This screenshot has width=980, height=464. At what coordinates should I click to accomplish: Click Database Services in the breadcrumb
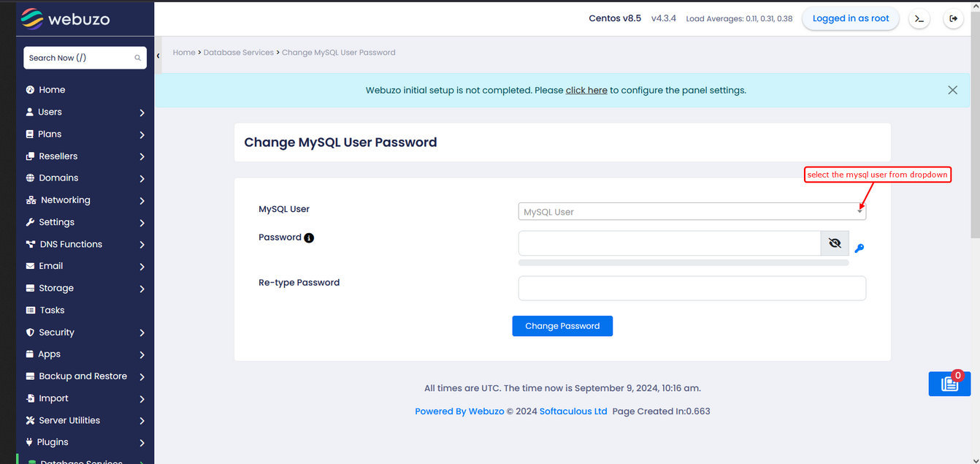click(x=238, y=53)
